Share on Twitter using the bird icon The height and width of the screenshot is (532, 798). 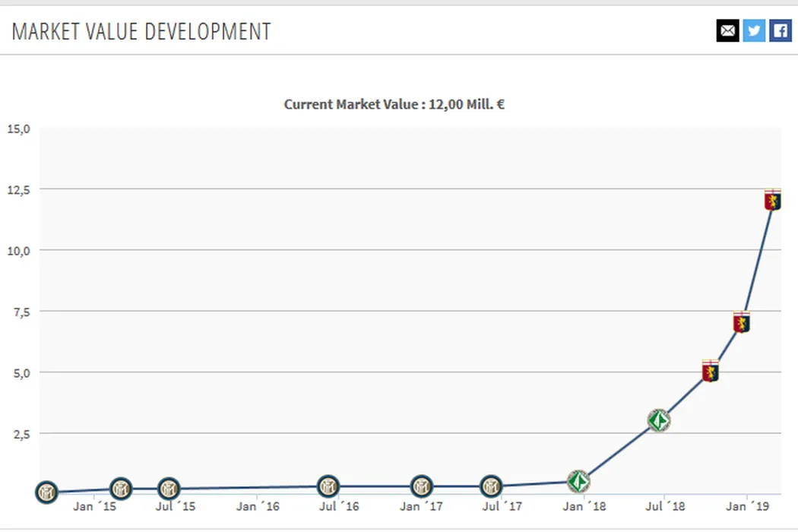[754, 30]
